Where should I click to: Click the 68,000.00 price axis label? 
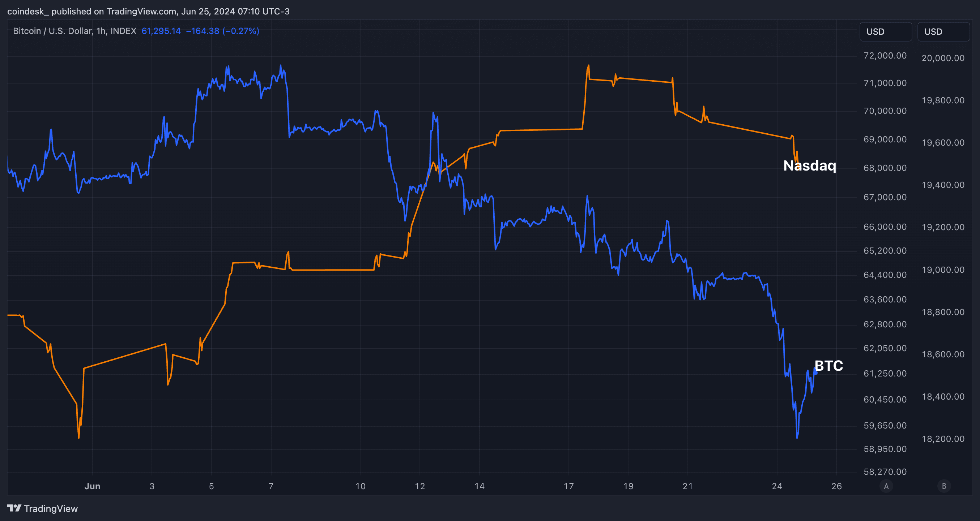(885, 168)
